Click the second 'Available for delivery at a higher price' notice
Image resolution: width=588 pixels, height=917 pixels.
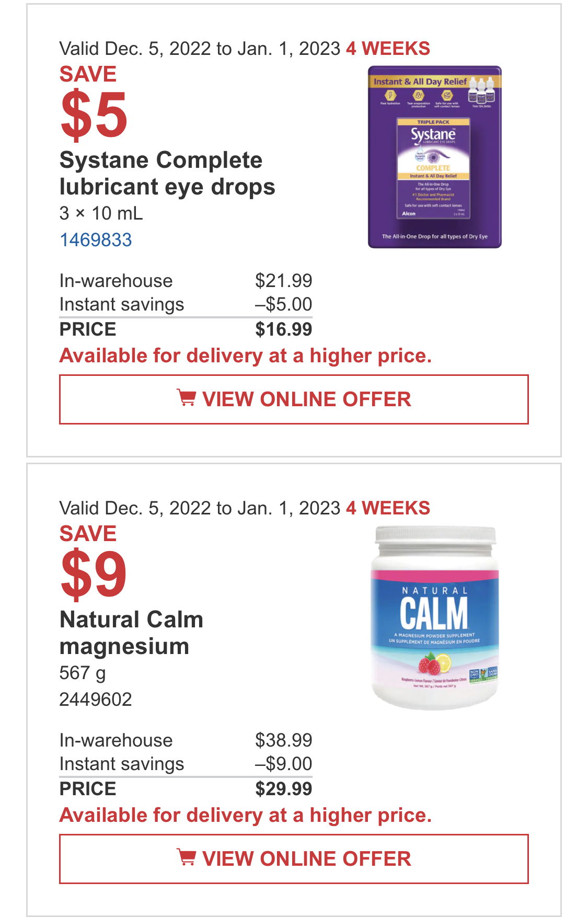tap(246, 816)
